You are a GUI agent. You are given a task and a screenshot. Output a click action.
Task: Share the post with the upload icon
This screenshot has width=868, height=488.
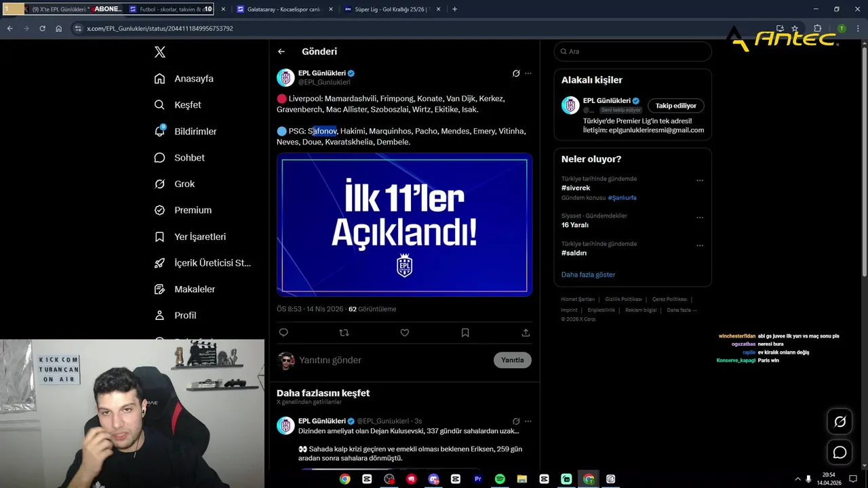point(526,333)
